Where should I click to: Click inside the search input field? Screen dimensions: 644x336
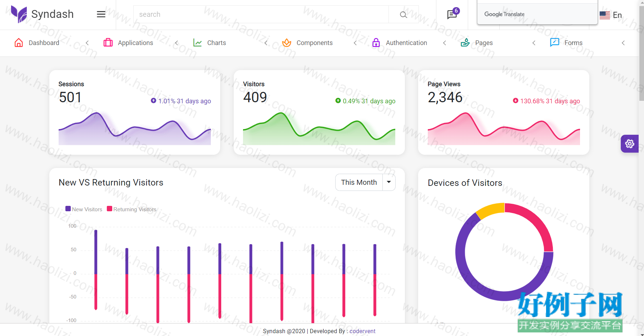[x=261, y=15]
